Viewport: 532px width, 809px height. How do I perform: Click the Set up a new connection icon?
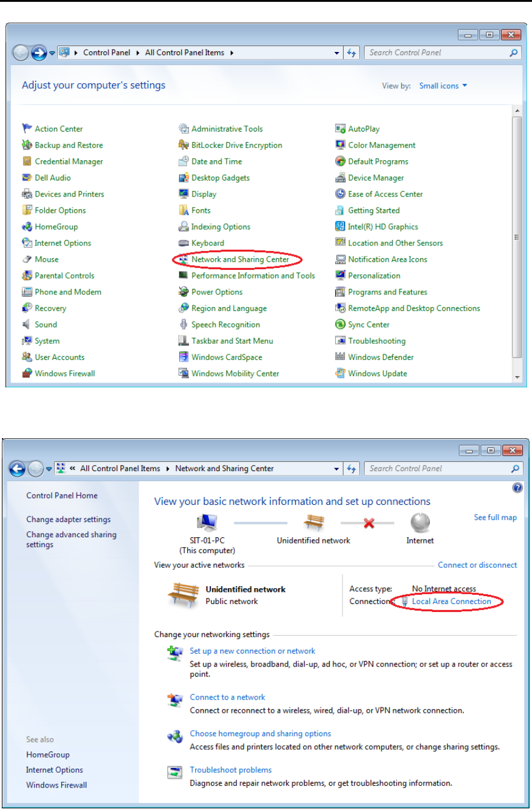click(175, 654)
